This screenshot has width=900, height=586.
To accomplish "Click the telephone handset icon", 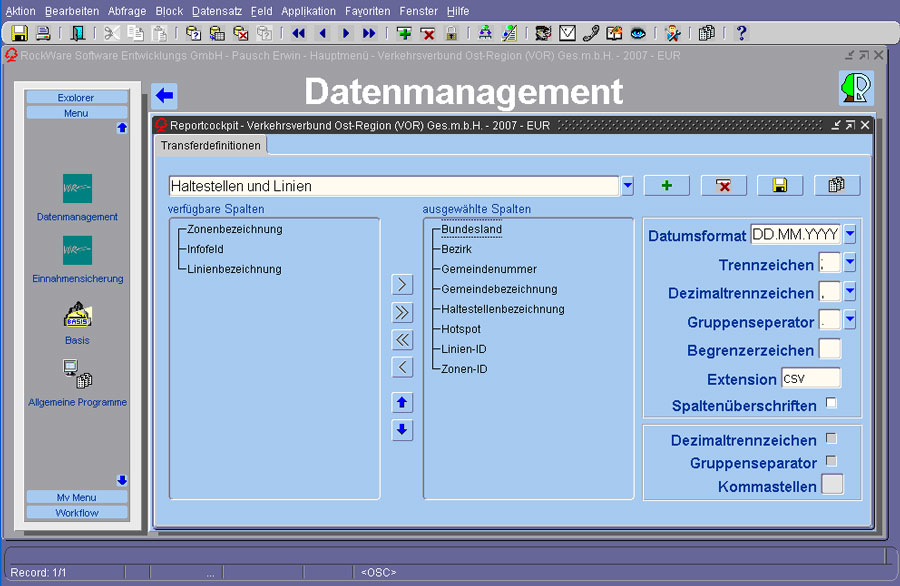I will point(591,33).
